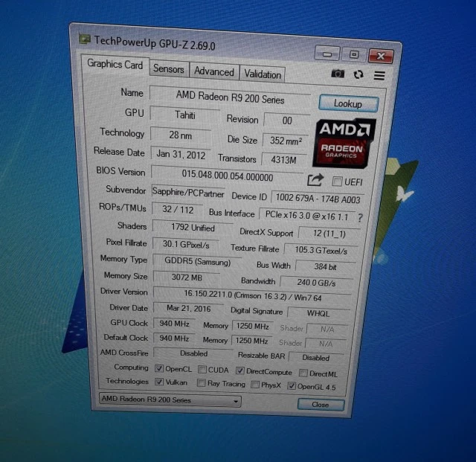
Task: Switch to the Sensors tab
Action: [169, 68]
